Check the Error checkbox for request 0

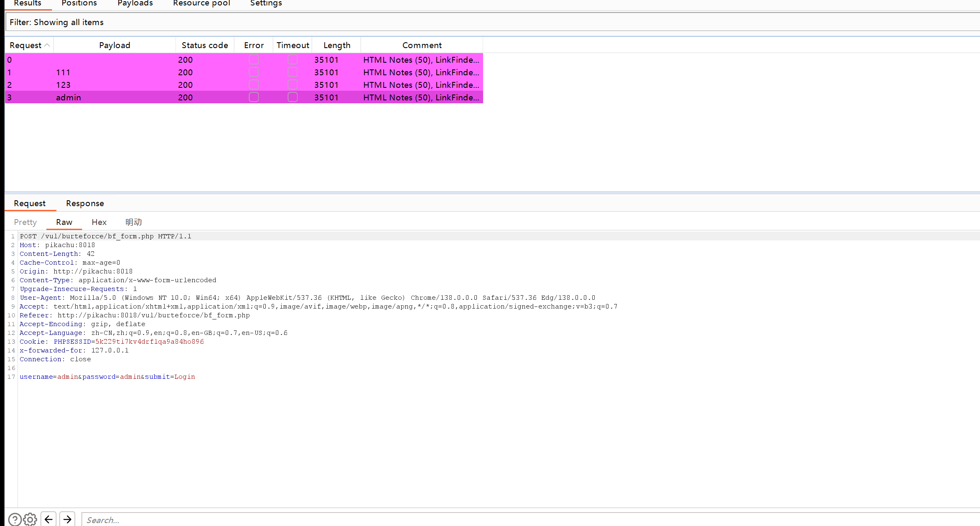(254, 59)
